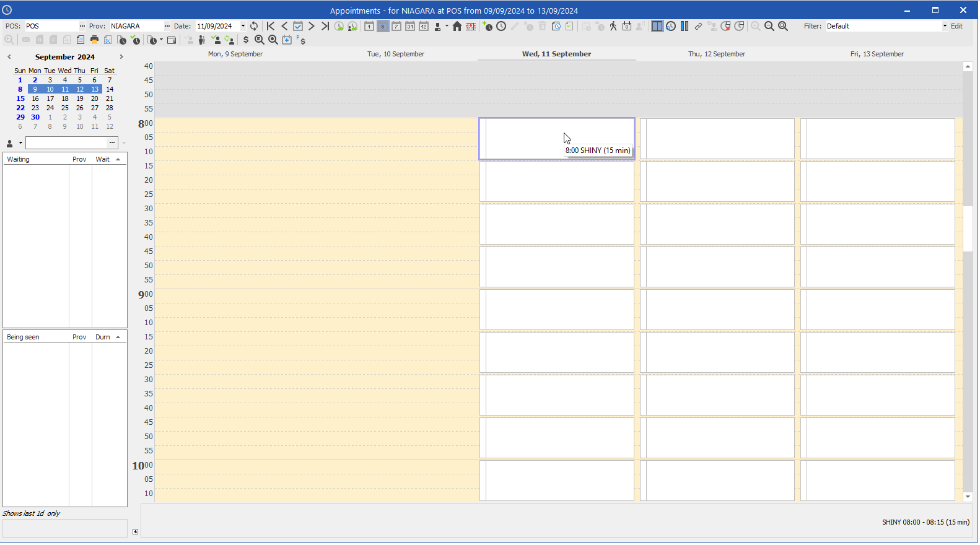Click the printer icon in second toolbar row
The image size is (980, 545).
tap(94, 40)
